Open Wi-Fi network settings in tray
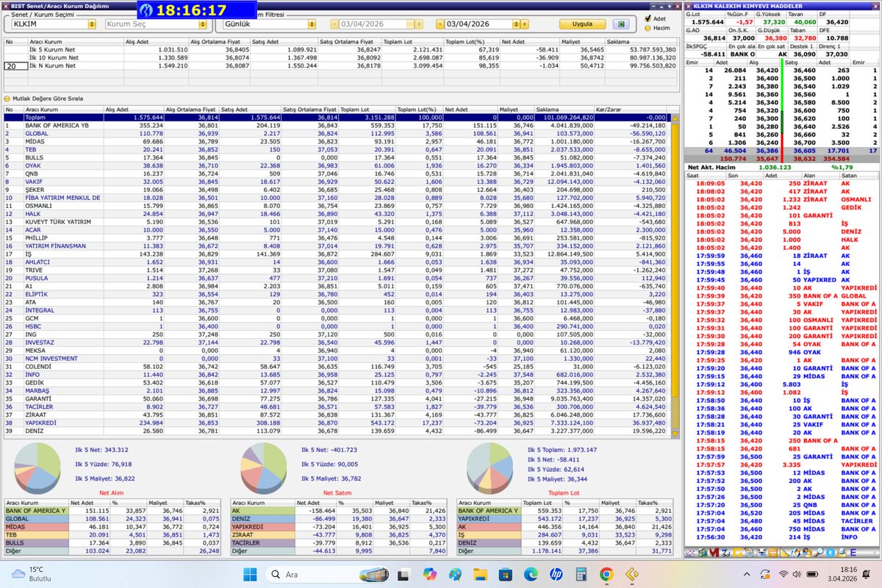The image size is (882, 588). tap(785, 574)
